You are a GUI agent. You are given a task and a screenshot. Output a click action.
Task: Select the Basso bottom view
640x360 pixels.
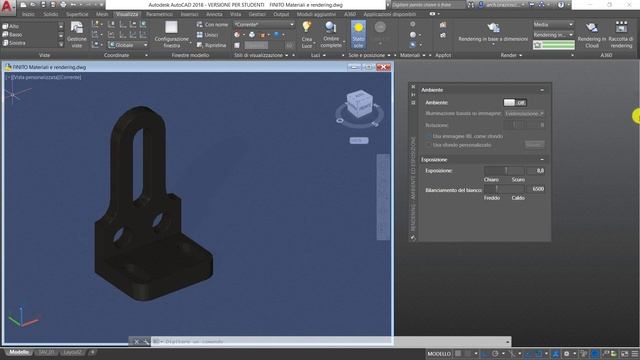tap(12, 35)
